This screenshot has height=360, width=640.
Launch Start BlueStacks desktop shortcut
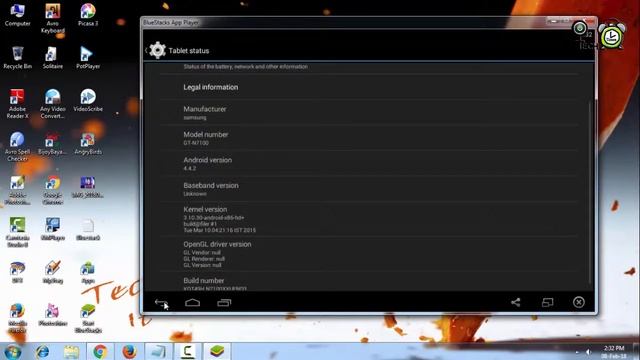[88, 318]
